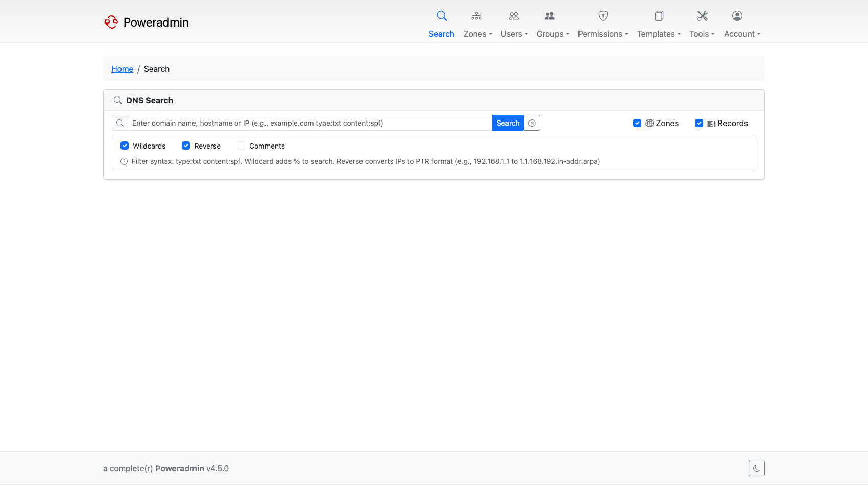Click the Poweradmin logo icon

pos(111,22)
